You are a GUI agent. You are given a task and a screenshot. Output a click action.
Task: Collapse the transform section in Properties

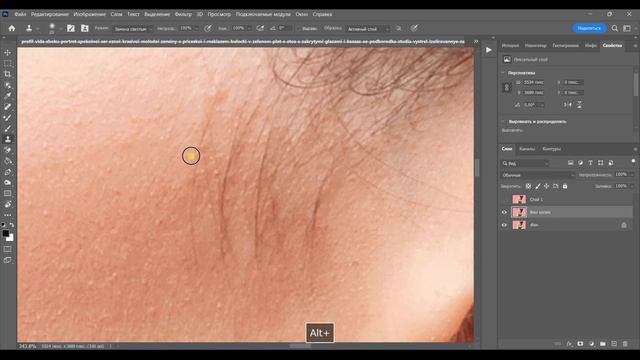(x=503, y=73)
